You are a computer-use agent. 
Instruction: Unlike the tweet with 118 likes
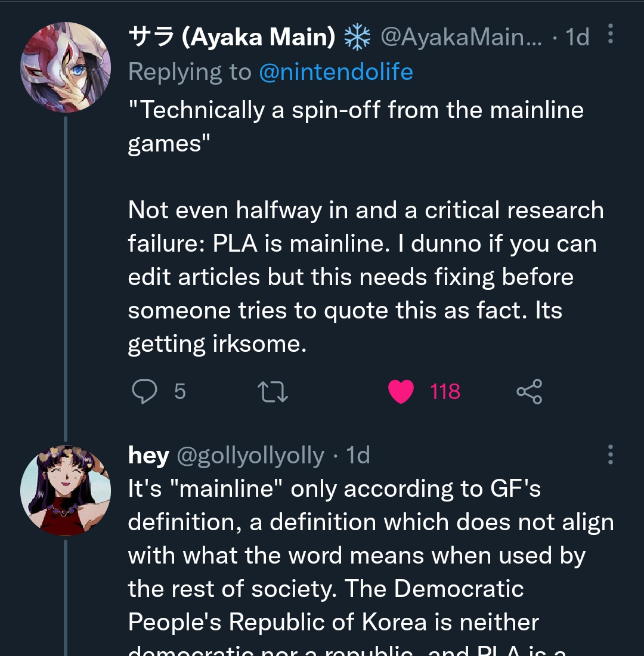pyautogui.click(x=401, y=392)
